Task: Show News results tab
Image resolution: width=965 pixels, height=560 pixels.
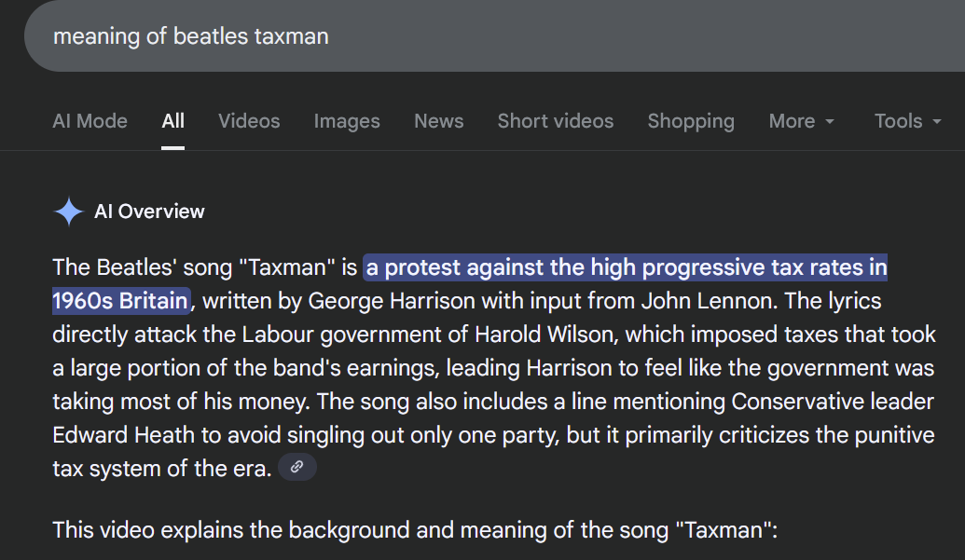Action: [x=439, y=121]
